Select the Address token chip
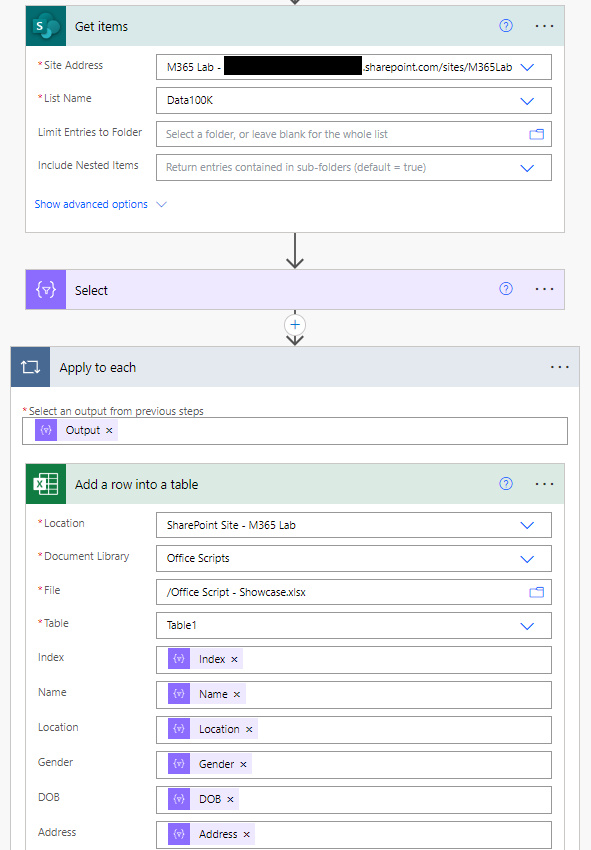This screenshot has width=591, height=850. (211, 834)
